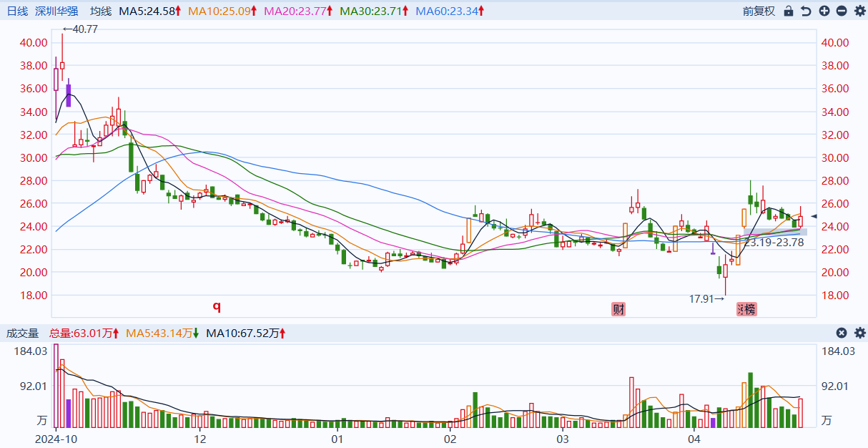
Task: Click the 23.19-23.78 price range label
Action: 774,243
